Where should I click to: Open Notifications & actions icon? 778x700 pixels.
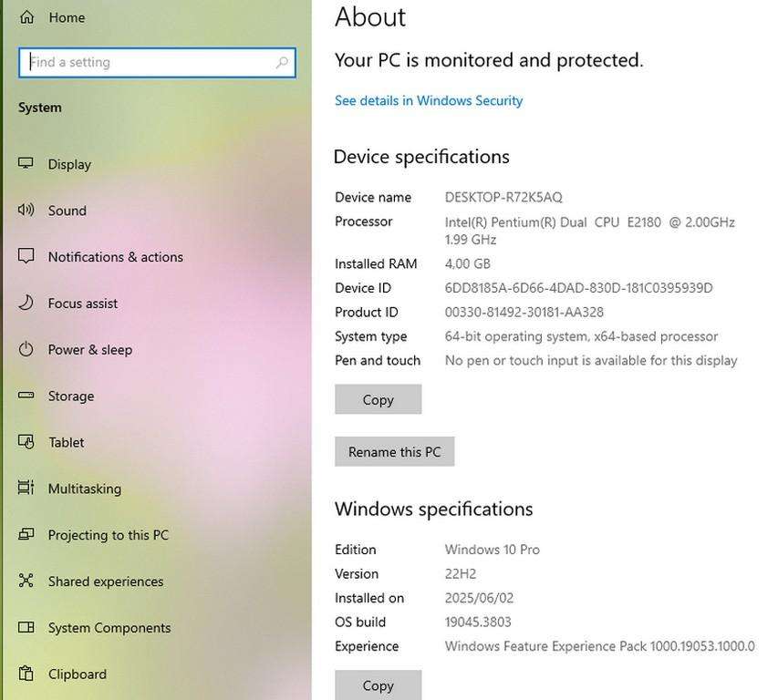click(x=26, y=257)
